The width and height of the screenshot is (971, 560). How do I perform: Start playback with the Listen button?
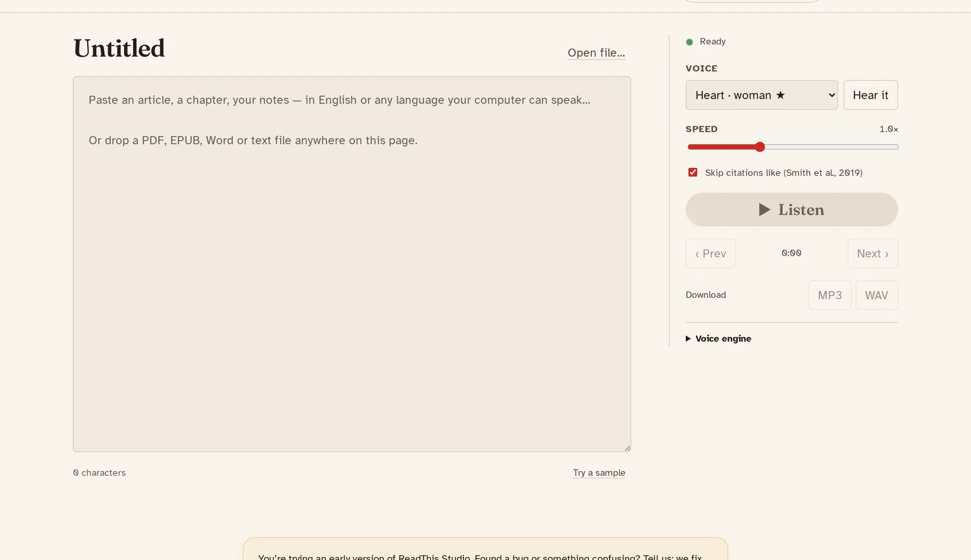coord(791,209)
